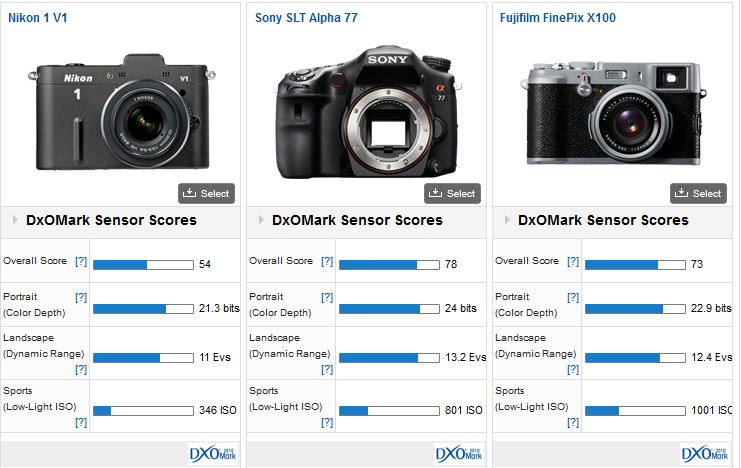Open Sports help [?] for Nikon
Viewport: 741px width, 468px height.
point(81,422)
